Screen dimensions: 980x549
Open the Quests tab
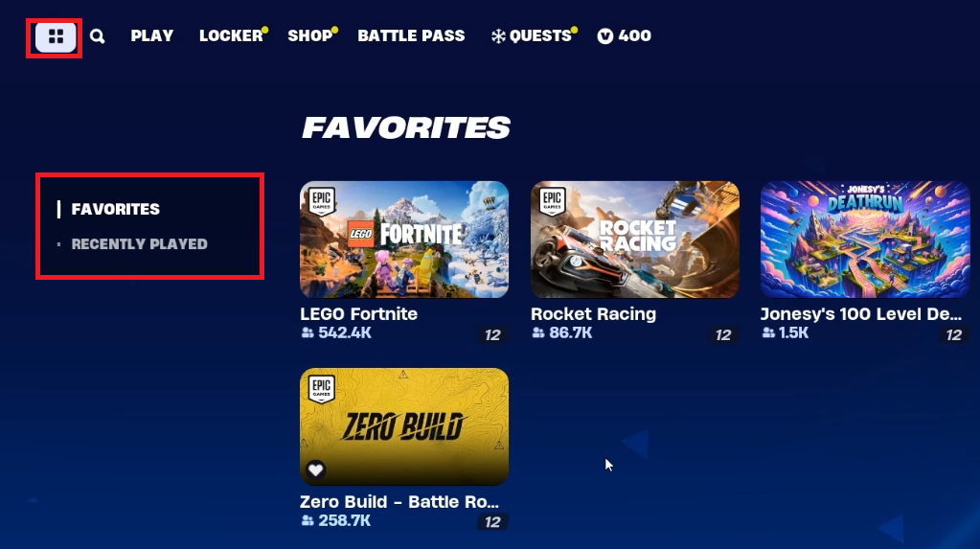click(x=540, y=35)
